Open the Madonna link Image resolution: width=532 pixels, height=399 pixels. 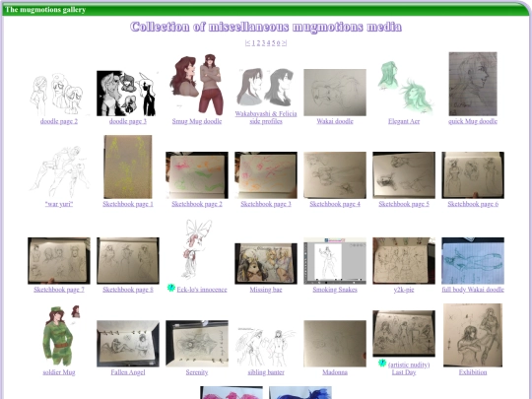[x=335, y=372]
